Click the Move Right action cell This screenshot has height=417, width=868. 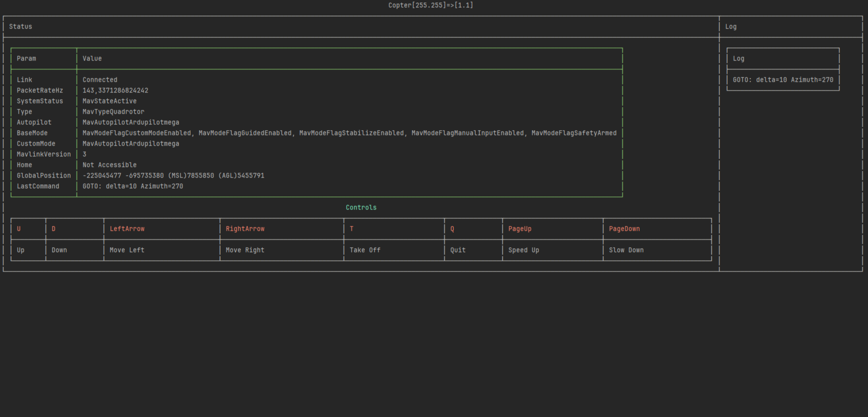282,250
